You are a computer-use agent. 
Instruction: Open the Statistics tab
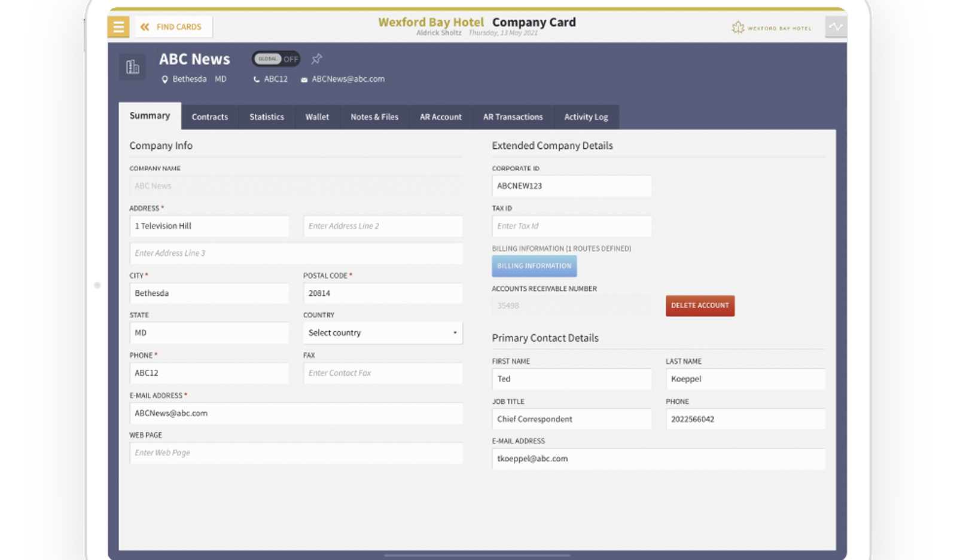click(x=267, y=117)
